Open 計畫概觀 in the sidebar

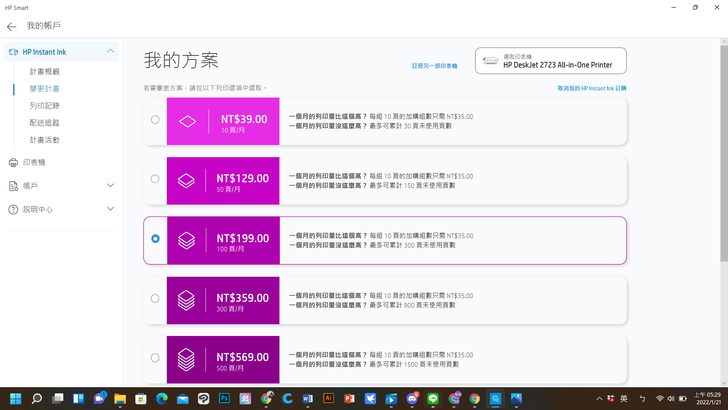click(45, 72)
